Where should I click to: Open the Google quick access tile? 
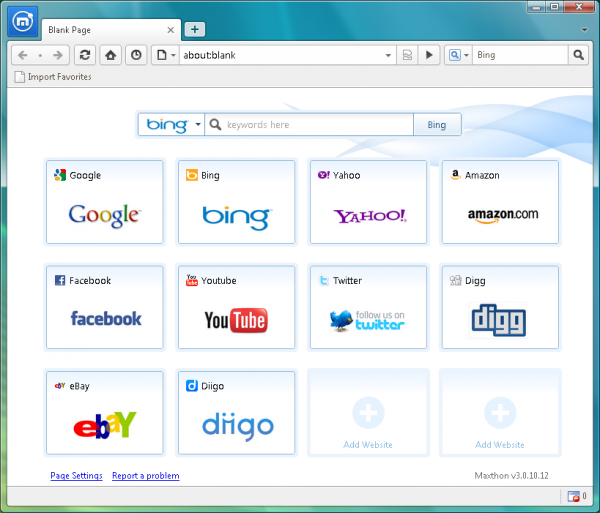click(x=105, y=202)
